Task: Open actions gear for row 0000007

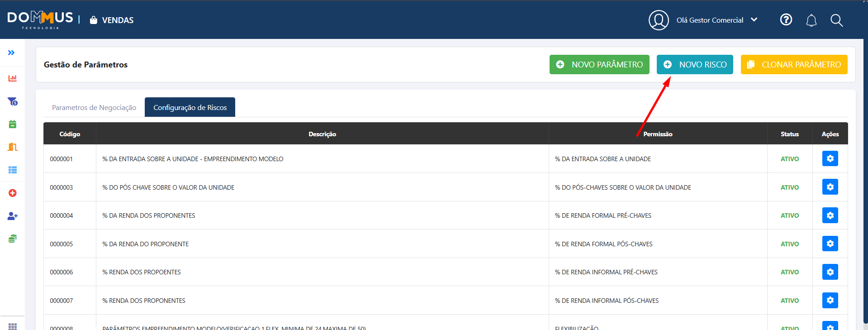Action: (830, 300)
